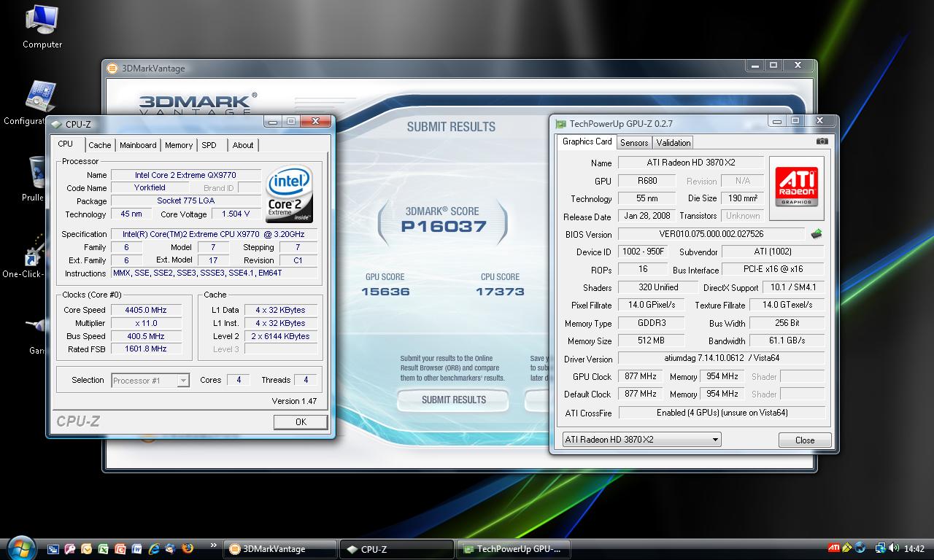Switch to TechPowerUp GPU-Z taskbar button
This screenshot has height=560, width=934.
point(514,549)
